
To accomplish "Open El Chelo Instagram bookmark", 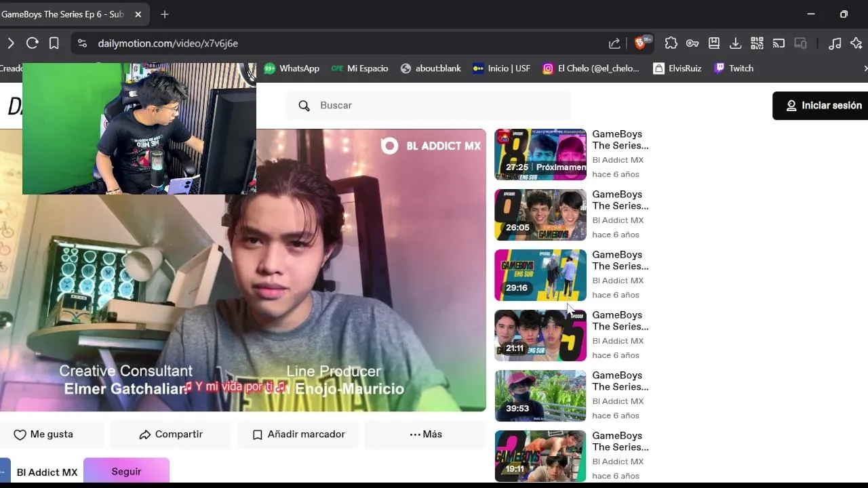I will point(591,68).
